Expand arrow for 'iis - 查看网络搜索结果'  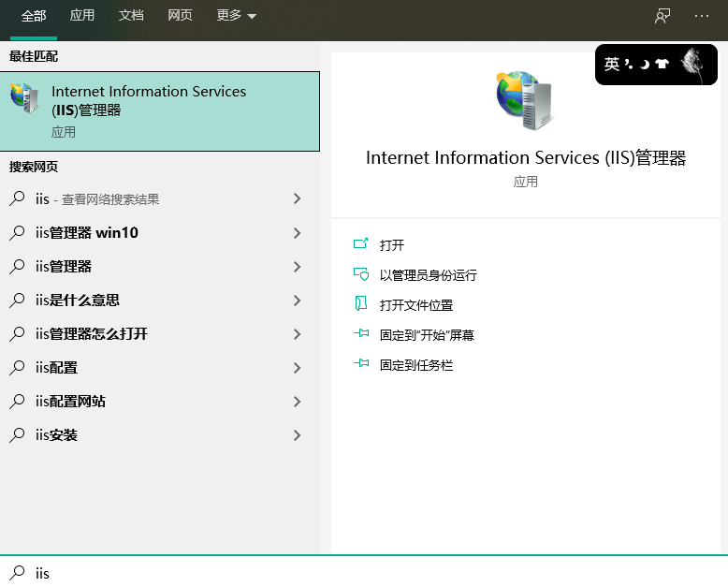(x=298, y=198)
